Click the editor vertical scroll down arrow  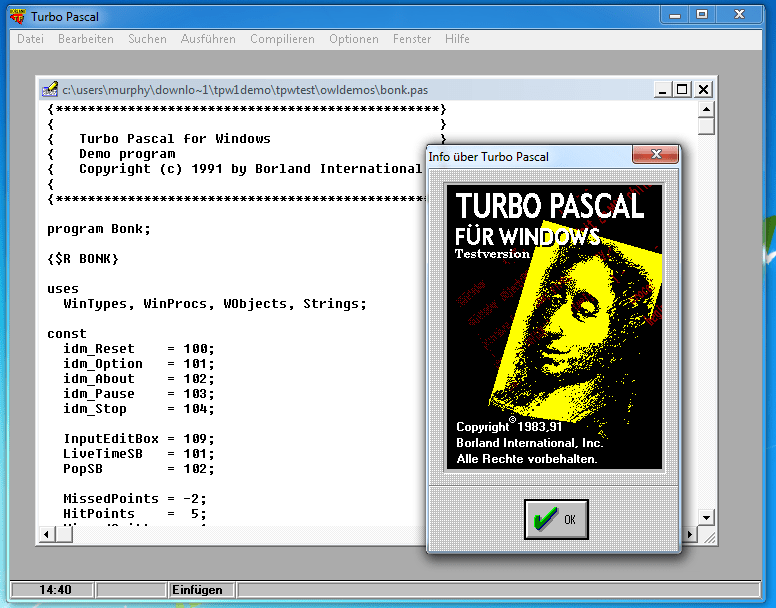click(x=706, y=518)
